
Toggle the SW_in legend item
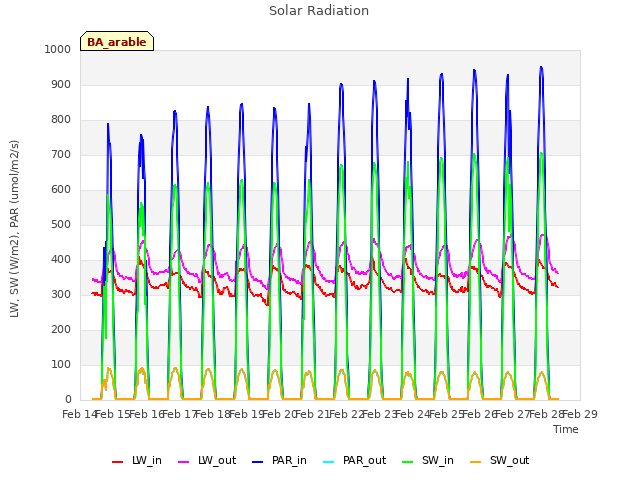coord(428,461)
